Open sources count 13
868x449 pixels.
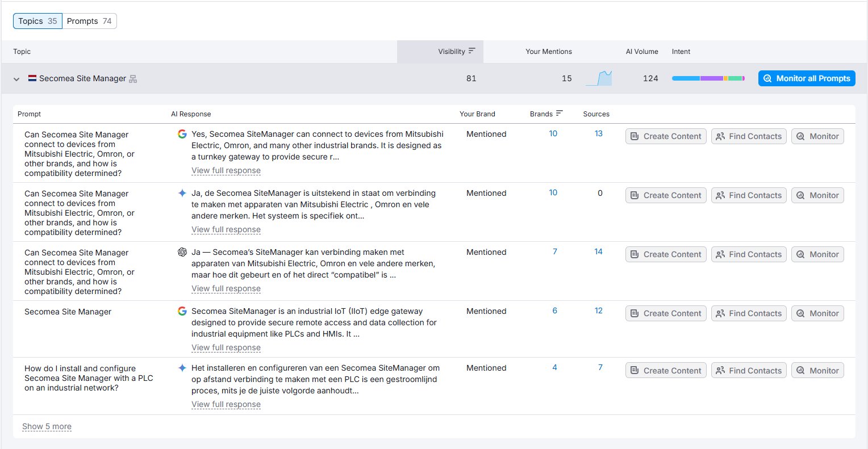click(598, 133)
